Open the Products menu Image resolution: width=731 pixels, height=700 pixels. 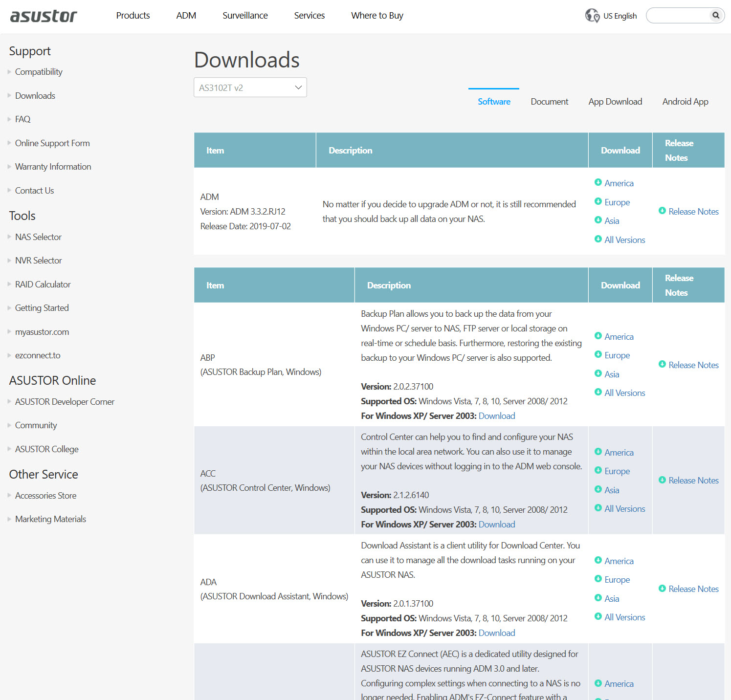point(133,16)
